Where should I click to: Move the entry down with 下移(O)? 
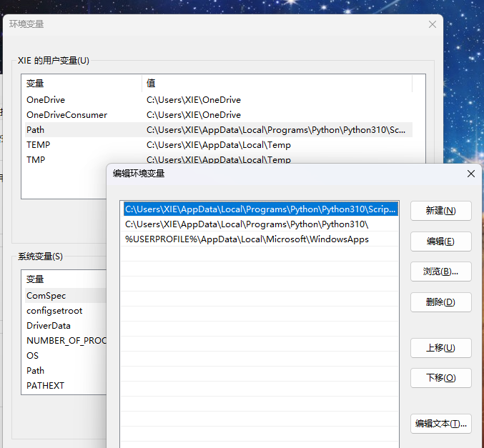pos(441,378)
